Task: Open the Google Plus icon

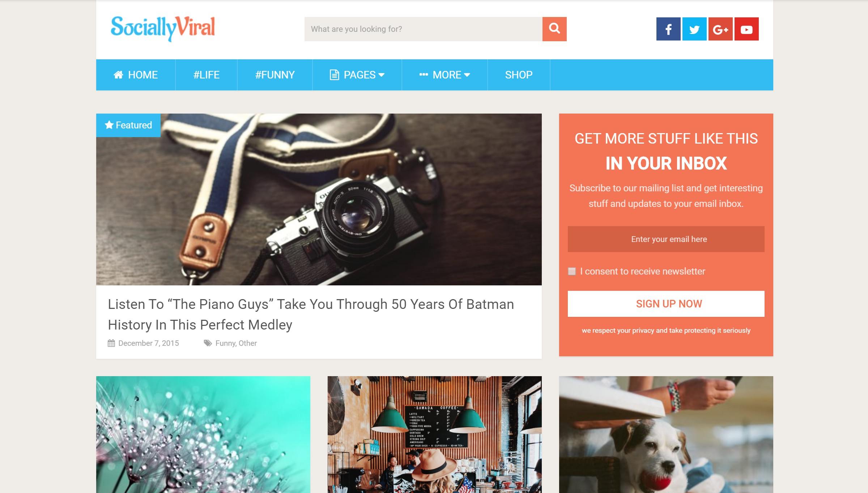Action: pos(720,29)
